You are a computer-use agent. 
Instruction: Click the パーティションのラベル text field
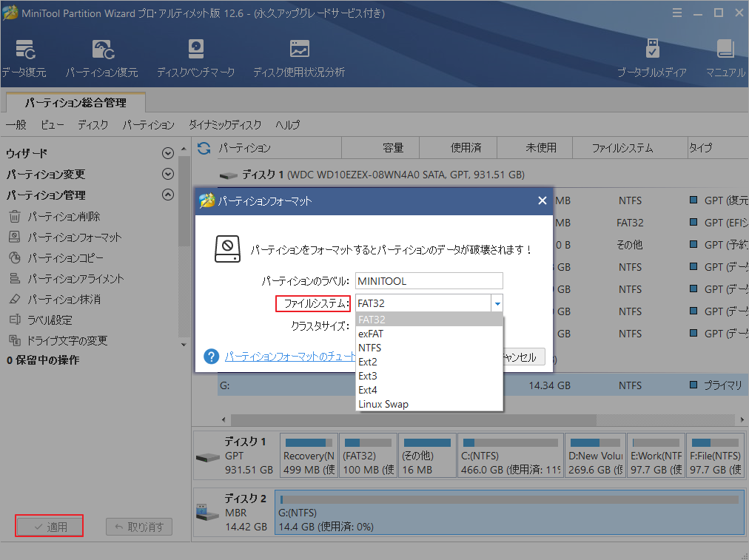point(429,281)
